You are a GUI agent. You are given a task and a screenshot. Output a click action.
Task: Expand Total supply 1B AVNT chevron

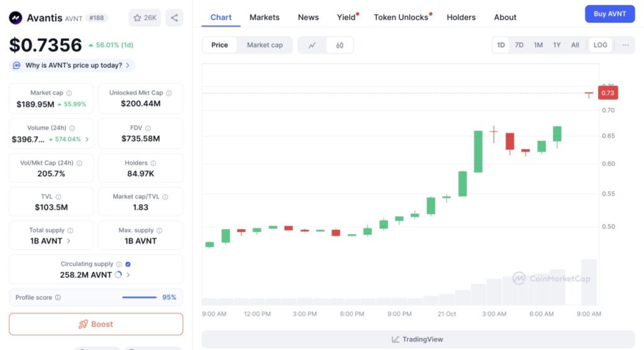pos(69,241)
